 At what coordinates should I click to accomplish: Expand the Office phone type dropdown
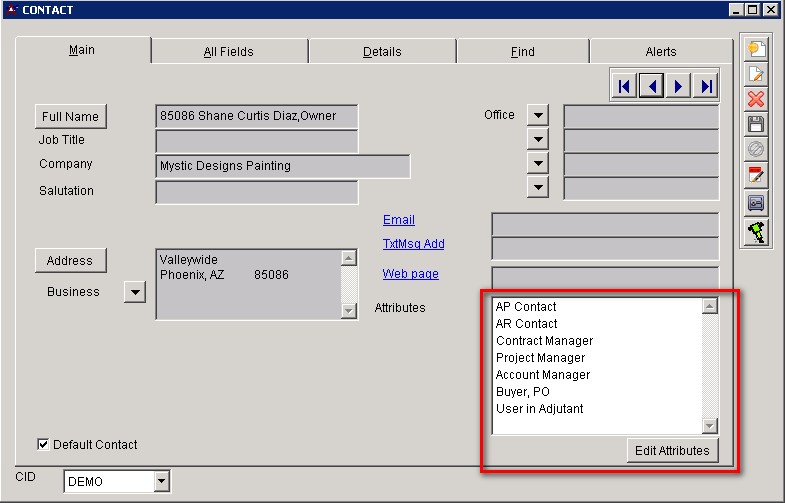pyautogui.click(x=538, y=116)
